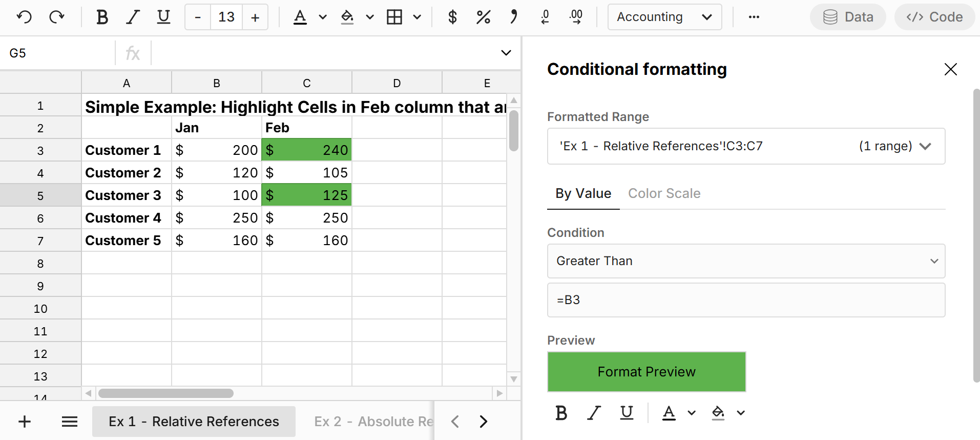This screenshot has width=980, height=440.
Task: Click the Code button
Action: tap(934, 17)
